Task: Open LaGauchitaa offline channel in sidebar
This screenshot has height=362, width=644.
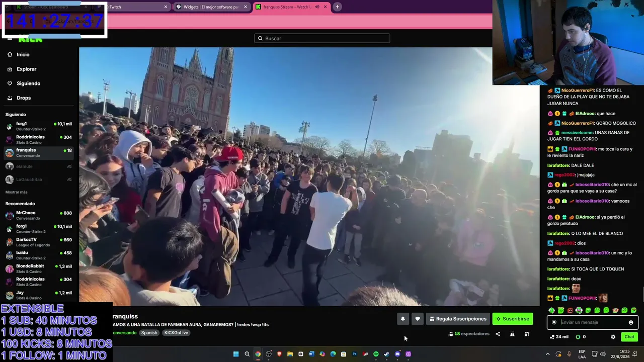Action: pyautogui.click(x=39, y=179)
